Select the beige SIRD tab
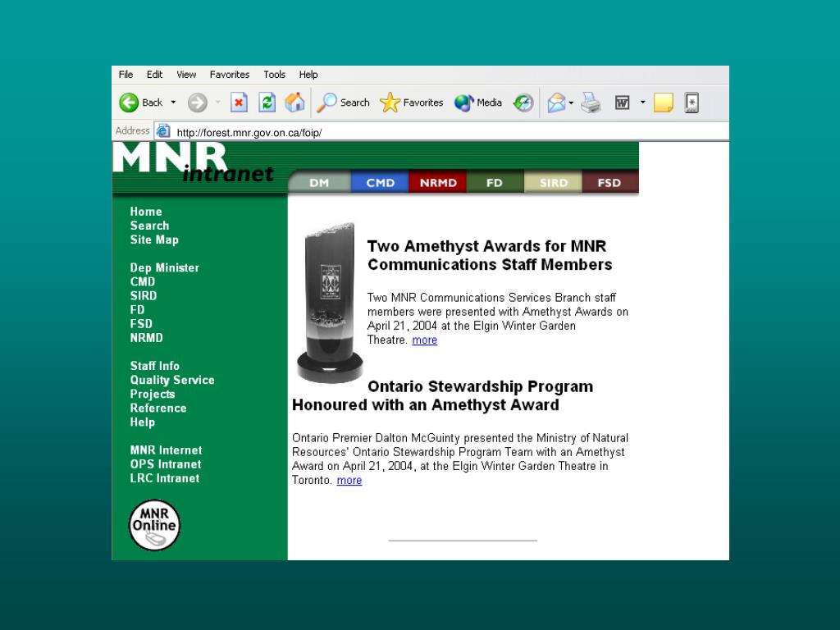This screenshot has height=630, width=840. click(553, 182)
